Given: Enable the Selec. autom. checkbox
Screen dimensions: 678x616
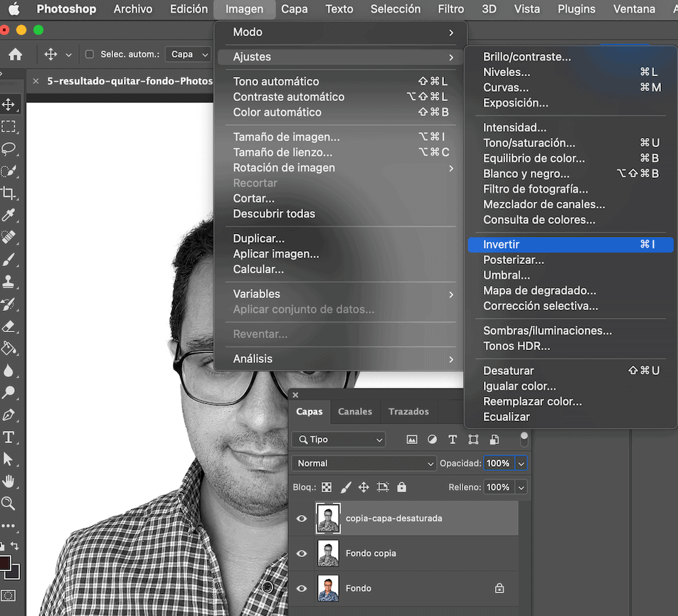Looking at the screenshot, I should click(90, 55).
